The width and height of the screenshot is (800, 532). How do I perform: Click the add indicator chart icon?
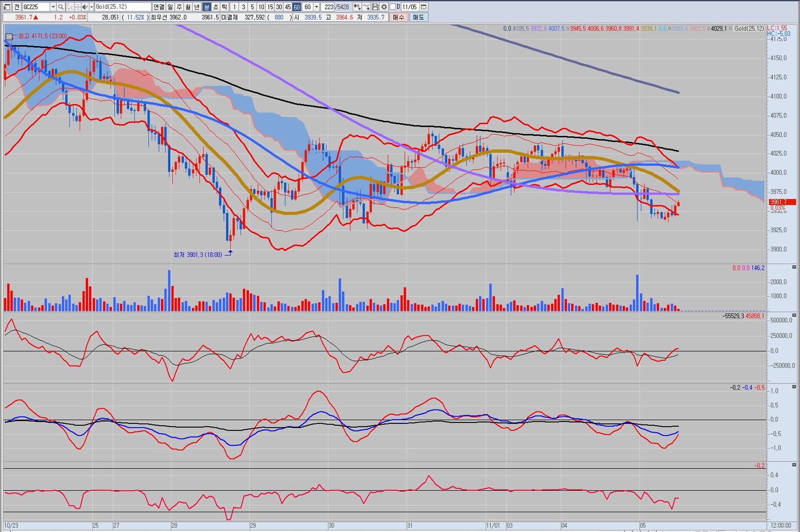pos(366,7)
